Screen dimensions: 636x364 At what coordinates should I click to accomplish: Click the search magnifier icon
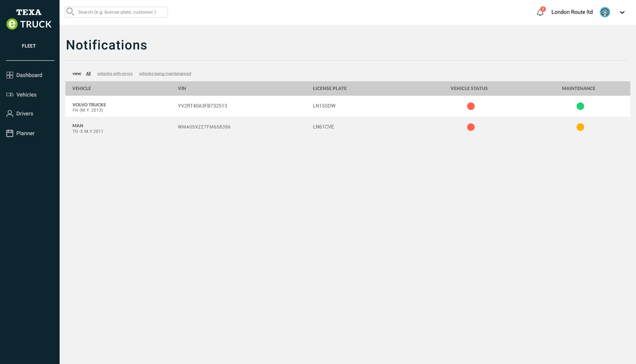click(70, 12)
